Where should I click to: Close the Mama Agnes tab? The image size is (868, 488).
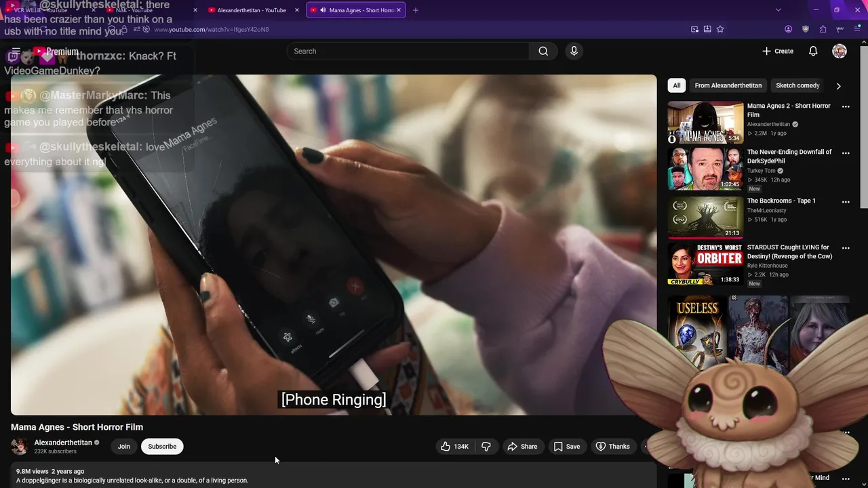399,10
